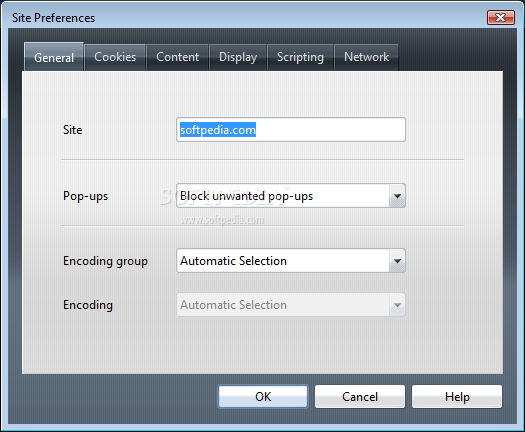
Task: Expand the Pop-ups dropdown arrow
Action: pyautogui.click(x=397, y=196)
